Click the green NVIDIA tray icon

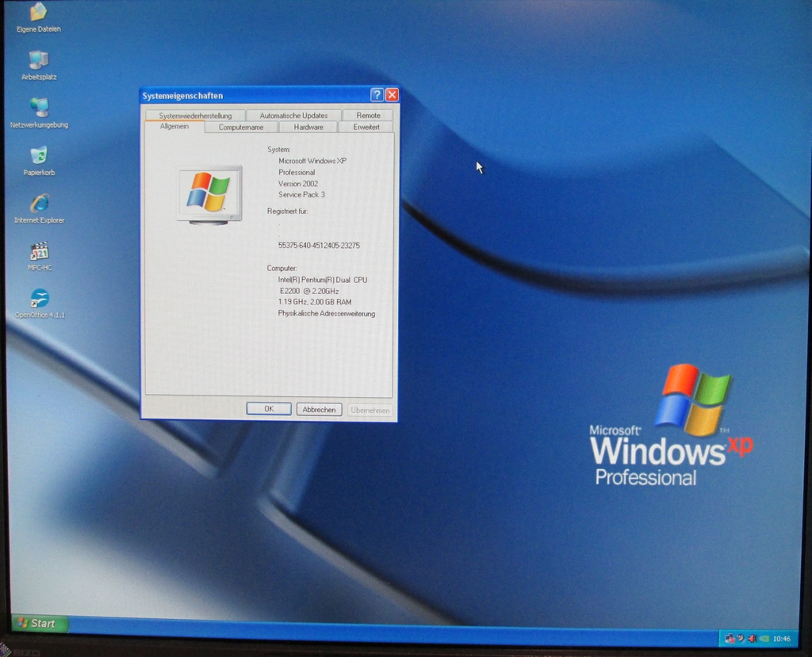(764, 639)
